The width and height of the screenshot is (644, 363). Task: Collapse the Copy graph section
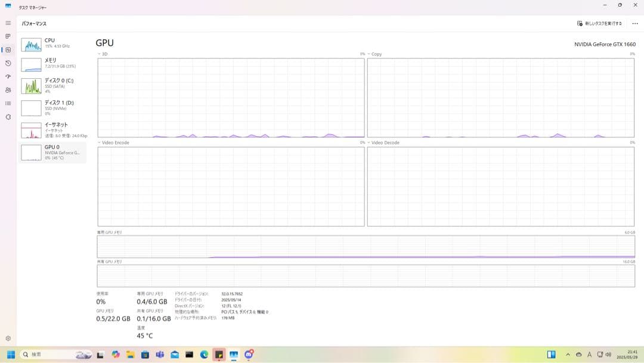click(370, 54)
